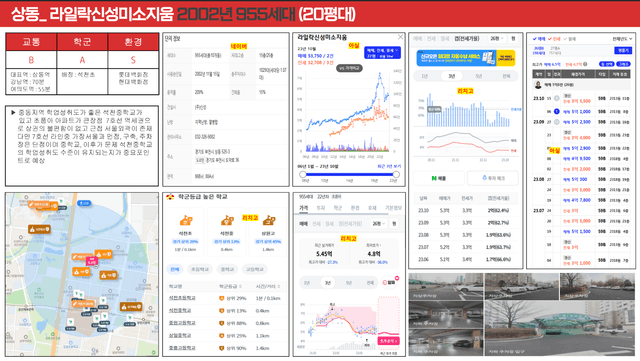Open the 중원고등학교 link
This screenshot has height=361, width=640.
click(182, 323)
